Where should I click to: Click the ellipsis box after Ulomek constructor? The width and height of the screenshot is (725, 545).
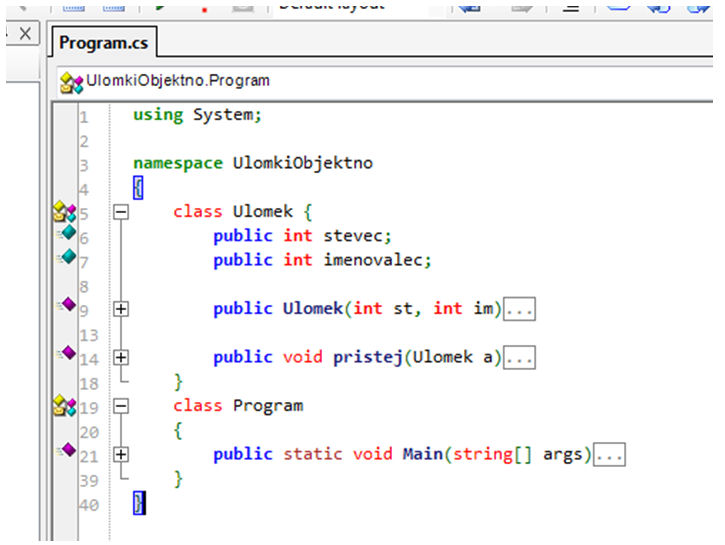coord(519,309)
